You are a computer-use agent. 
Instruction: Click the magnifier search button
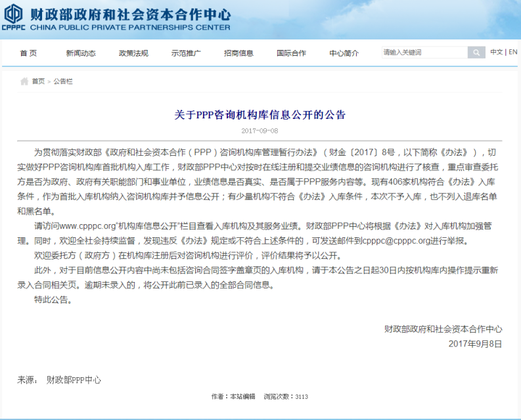tap(476, 53)
